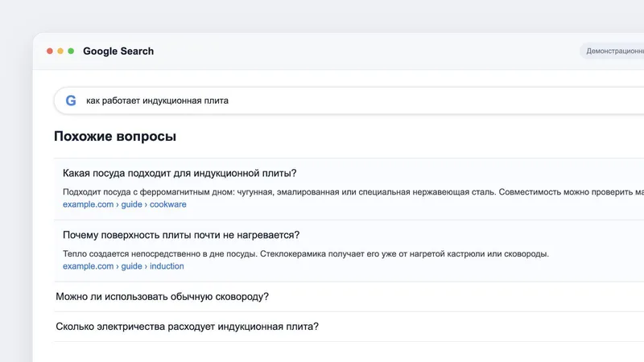644x362 pixels.
Task: Collapse question about surface barely heating up
Action: 181,235
